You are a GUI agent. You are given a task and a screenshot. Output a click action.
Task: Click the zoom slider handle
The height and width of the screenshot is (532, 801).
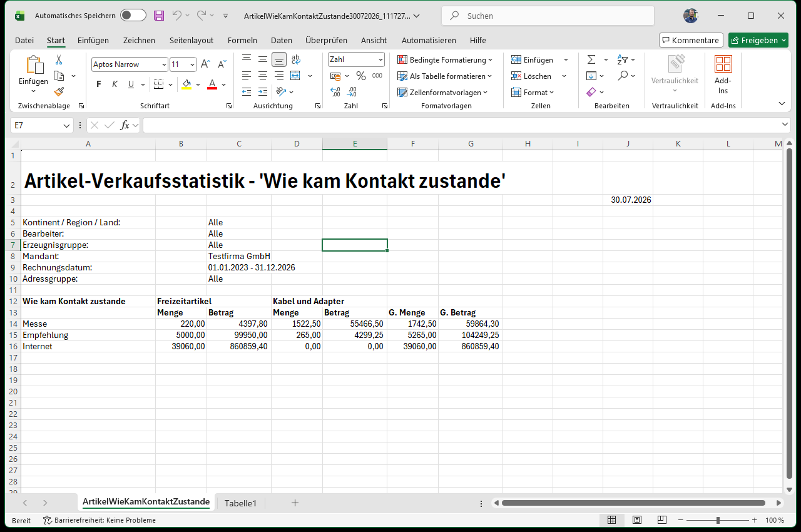(718, 520)
